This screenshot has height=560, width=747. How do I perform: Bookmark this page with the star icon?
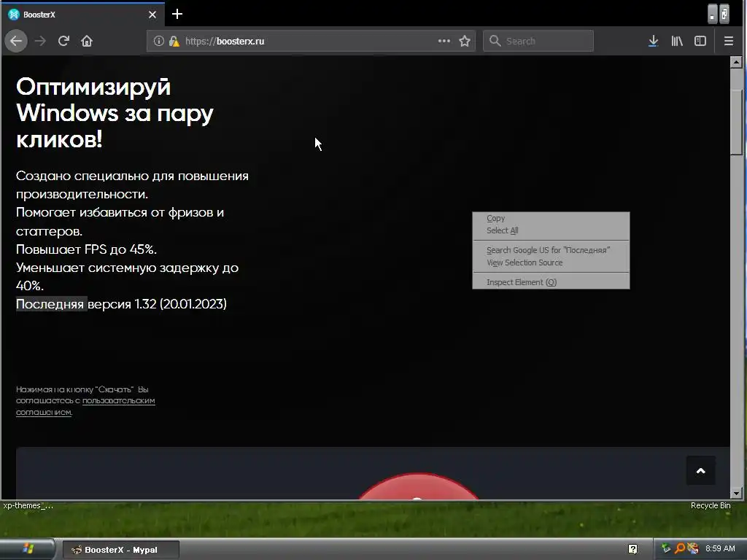pyautogui.click(x=465, y=41)
